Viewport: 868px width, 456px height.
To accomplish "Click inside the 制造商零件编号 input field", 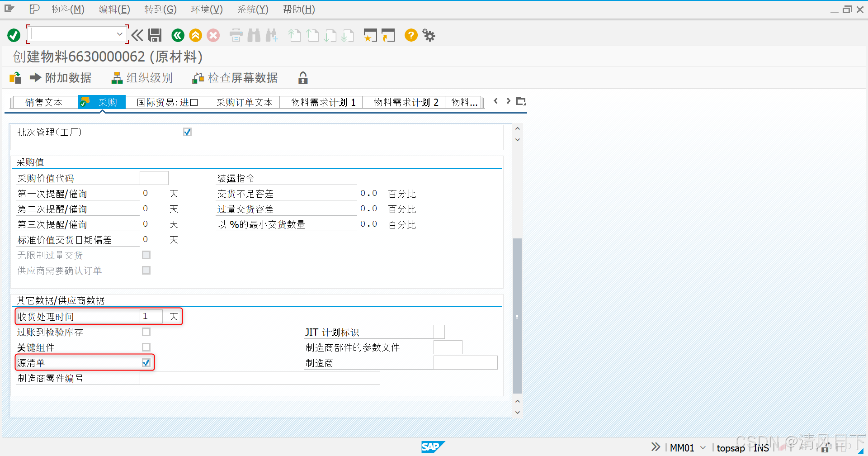I will 260,378.
